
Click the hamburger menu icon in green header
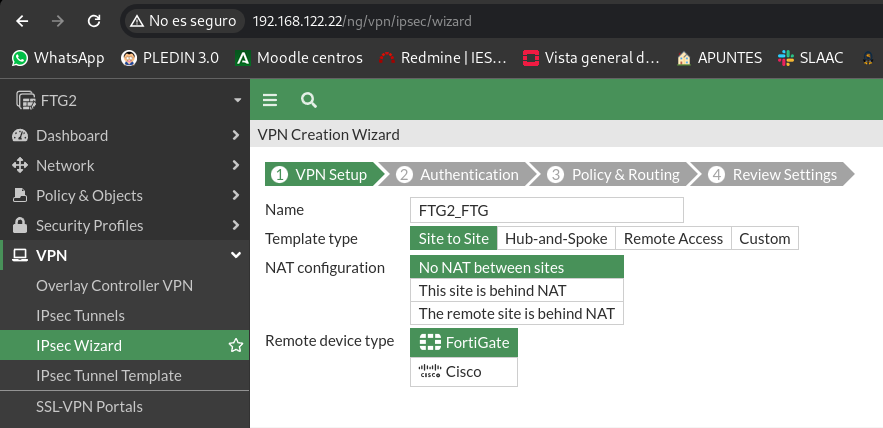(x=270, y=100)
